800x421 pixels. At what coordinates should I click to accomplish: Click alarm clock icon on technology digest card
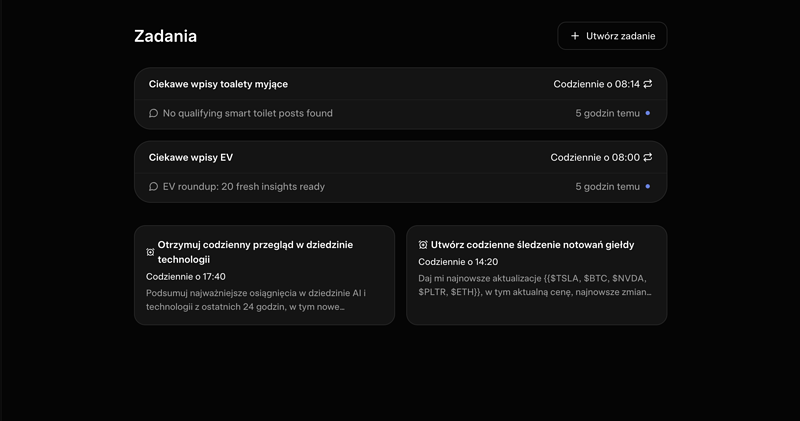click(151, 252)
